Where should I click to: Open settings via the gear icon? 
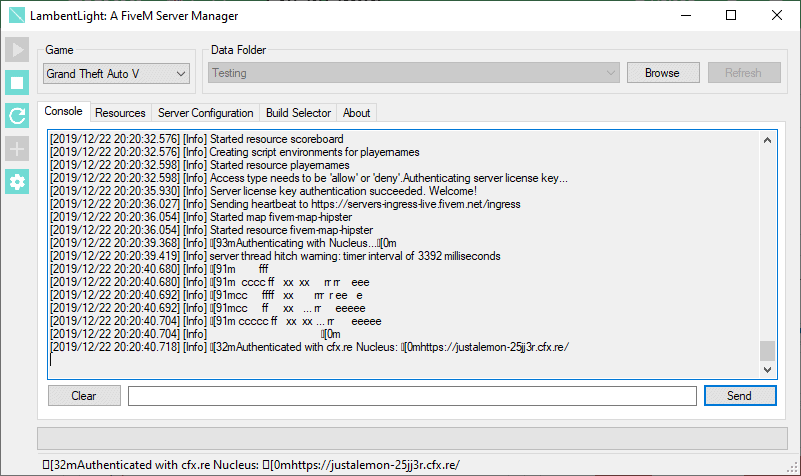click(x=17, y=182)
